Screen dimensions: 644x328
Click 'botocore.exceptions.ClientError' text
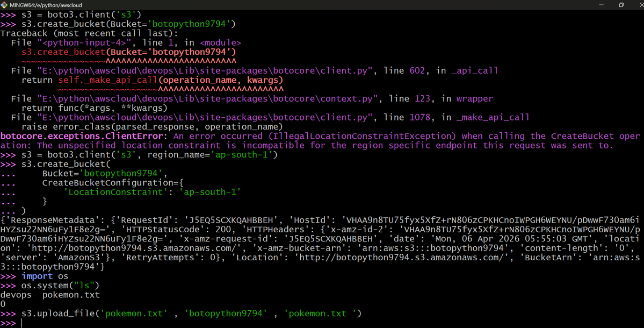(x=81, y=136)
